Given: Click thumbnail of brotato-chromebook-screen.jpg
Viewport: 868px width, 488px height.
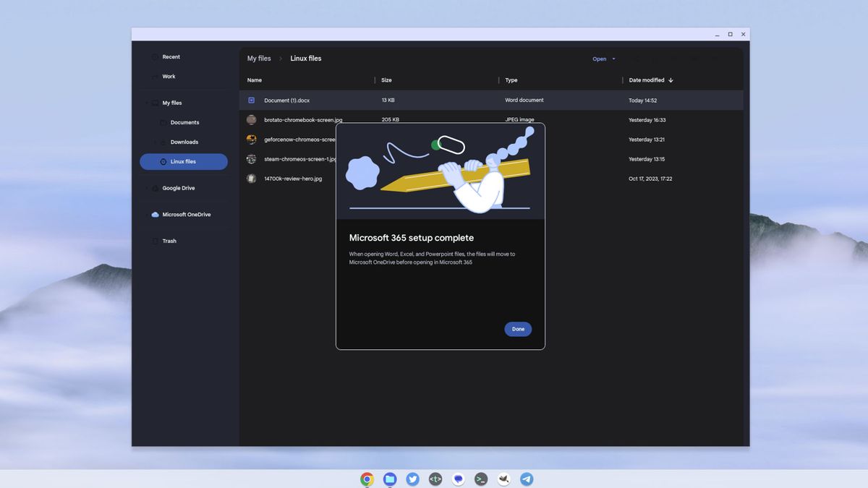Looking at the screenshot, I should pos(251,120).
